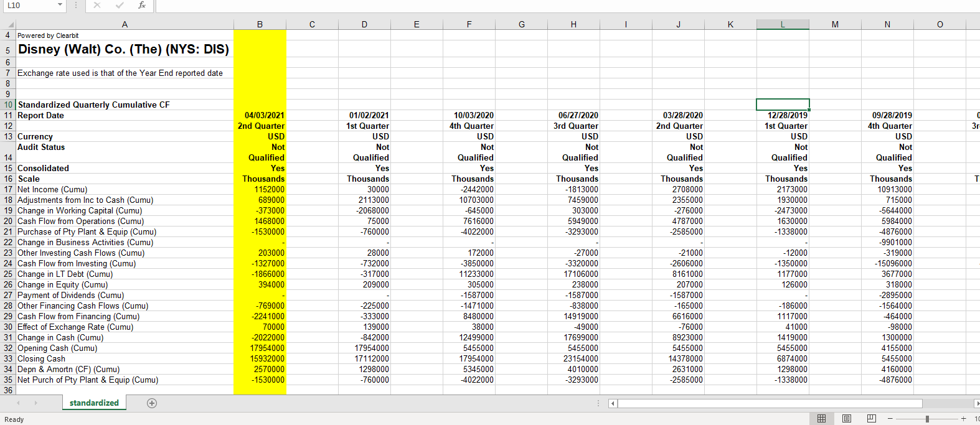Screen dimensions: 980x425
Task: Select row 17 header
Action: click(7, 189)
